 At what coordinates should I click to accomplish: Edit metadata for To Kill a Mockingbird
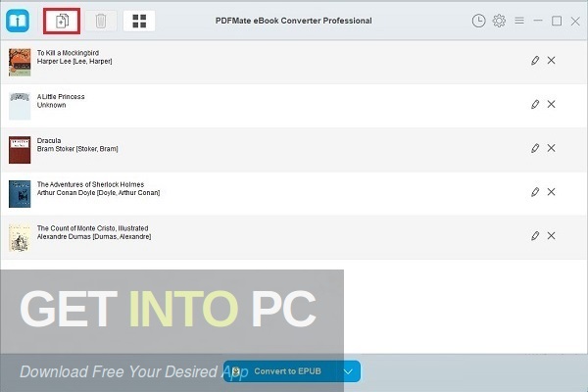click(x=535, y=60)
